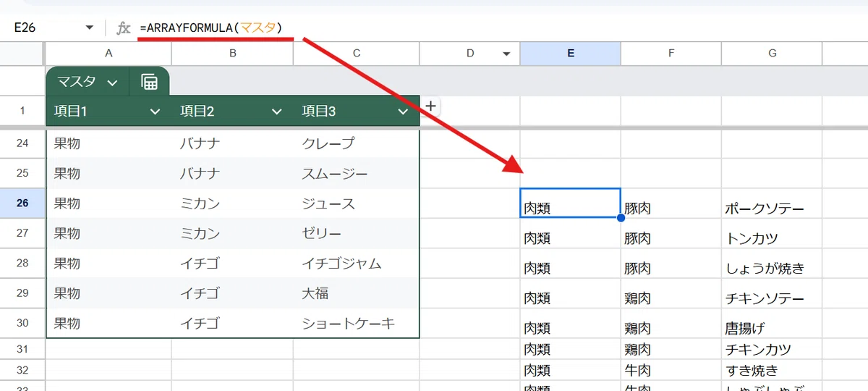Click cell containing ポークソテー
Image resolution: width=868 pixels, height=391 pixels.
click(x=772, y=203)
